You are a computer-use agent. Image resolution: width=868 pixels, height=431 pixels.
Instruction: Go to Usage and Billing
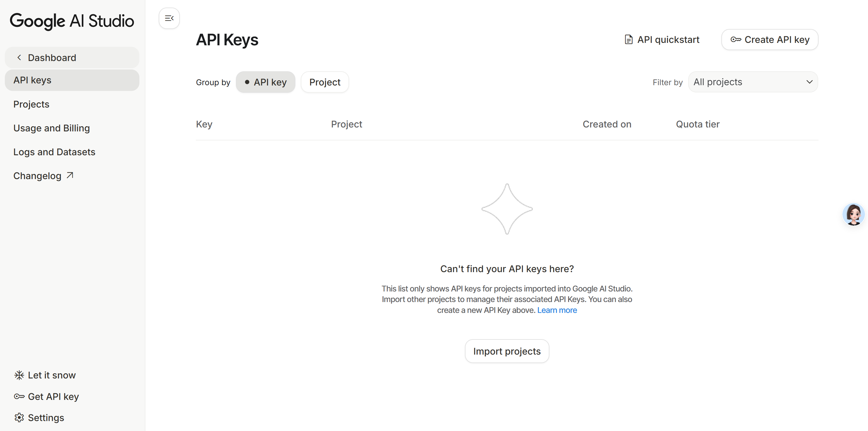click(x=52, y=128)
